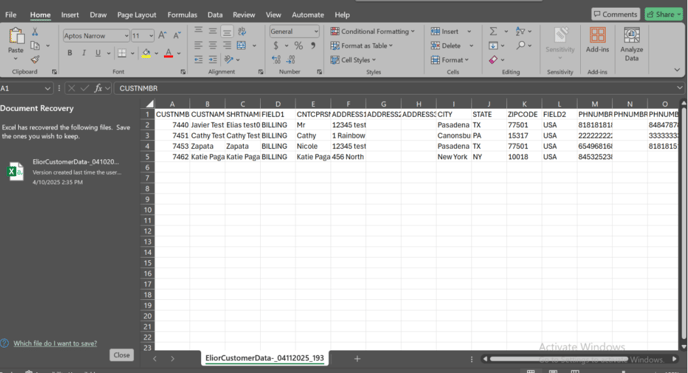Select the Format Painter brush

pyautogui.click(x=35, y=59)
